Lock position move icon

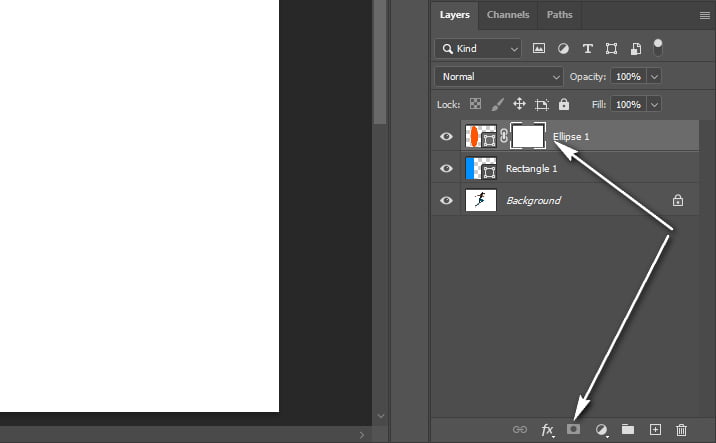[x=519, y=104]
